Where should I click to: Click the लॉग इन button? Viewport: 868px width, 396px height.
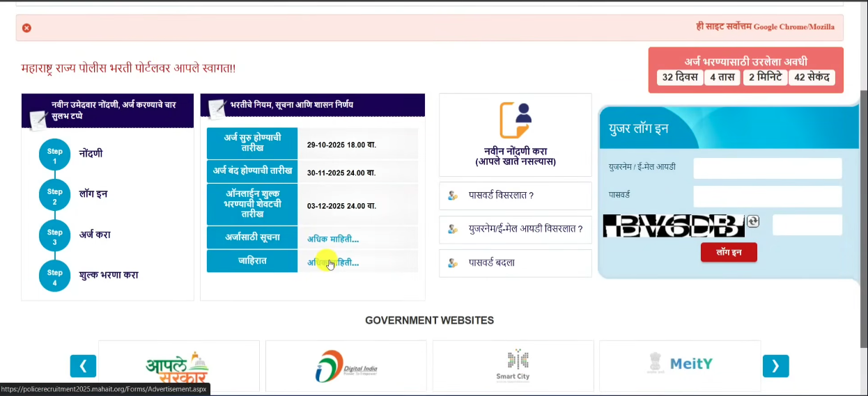pos(729,253)
